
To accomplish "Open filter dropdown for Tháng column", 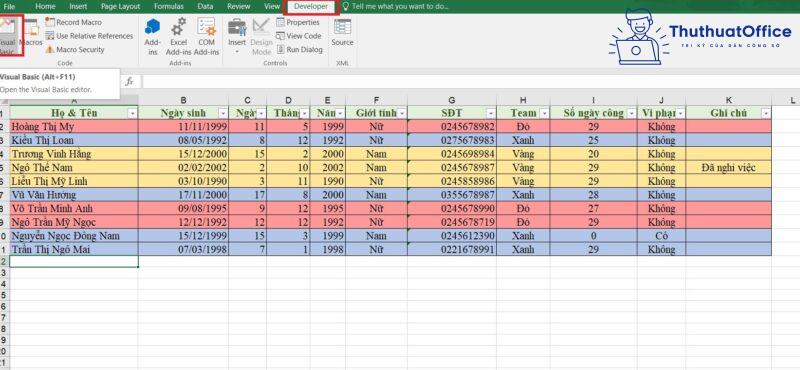I will pyautogui.click(x=305, y=113).
